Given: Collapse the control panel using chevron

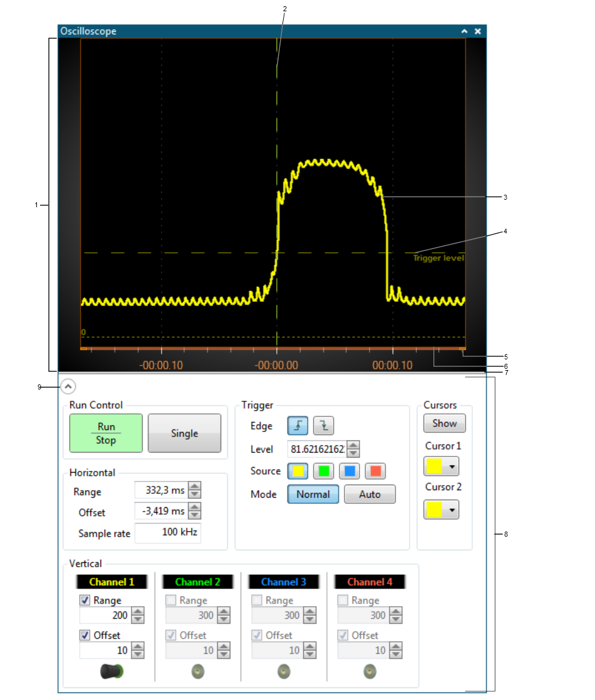Looking at the screenshot, I should coord(68,387).
